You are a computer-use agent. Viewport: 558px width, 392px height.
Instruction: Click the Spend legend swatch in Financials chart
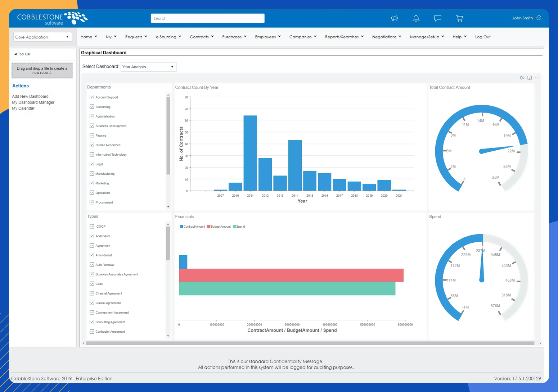234,226
